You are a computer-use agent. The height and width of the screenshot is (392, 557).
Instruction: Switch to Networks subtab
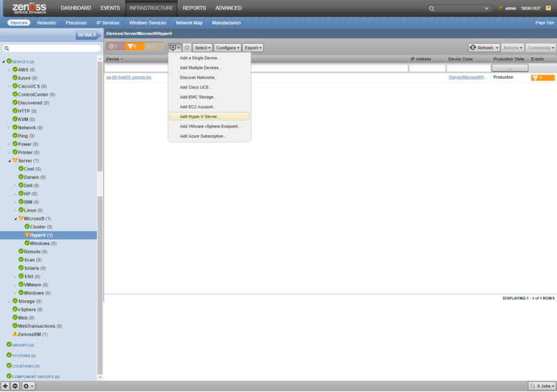(47, 23)
